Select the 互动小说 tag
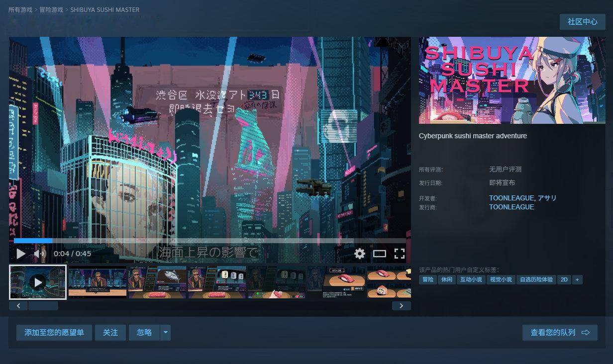Image resolution: width=613 pixels, height=364 pixels. pos(471,279)
